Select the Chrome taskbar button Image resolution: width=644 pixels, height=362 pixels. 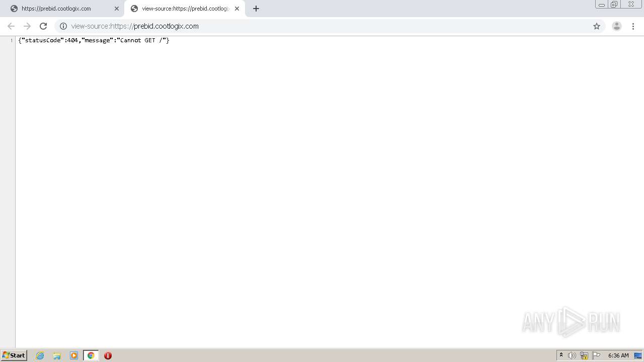[x=91, y=355]
